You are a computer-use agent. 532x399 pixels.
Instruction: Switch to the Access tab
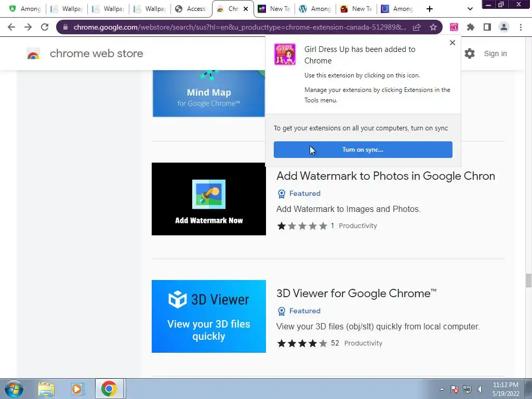[x=191, y=9]
